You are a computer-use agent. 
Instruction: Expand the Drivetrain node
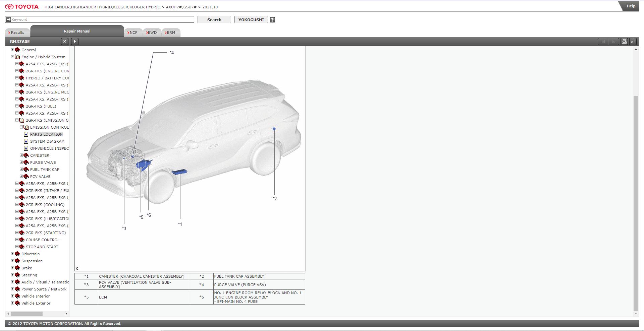pos(13,254)
